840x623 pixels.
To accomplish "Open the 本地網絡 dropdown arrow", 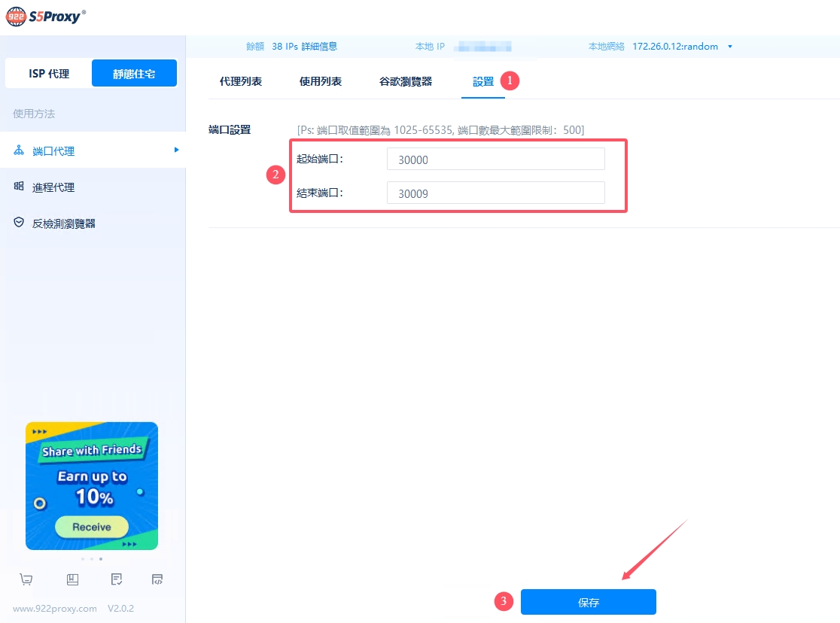I will (729, 47).
